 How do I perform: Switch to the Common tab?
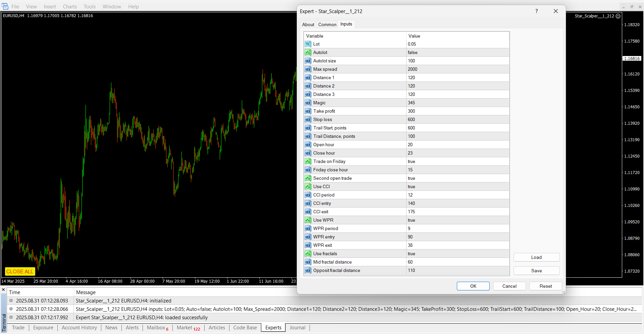327,24
